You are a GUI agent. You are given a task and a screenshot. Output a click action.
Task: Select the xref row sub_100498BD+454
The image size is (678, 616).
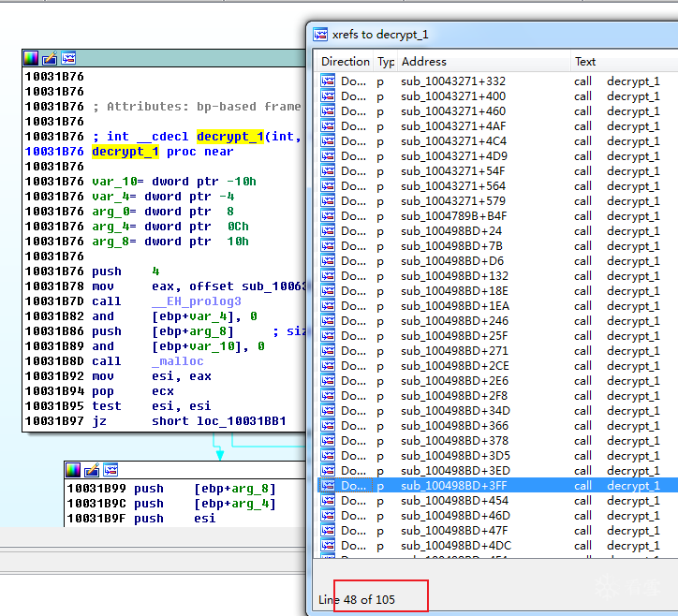click(x=497, y=501)
